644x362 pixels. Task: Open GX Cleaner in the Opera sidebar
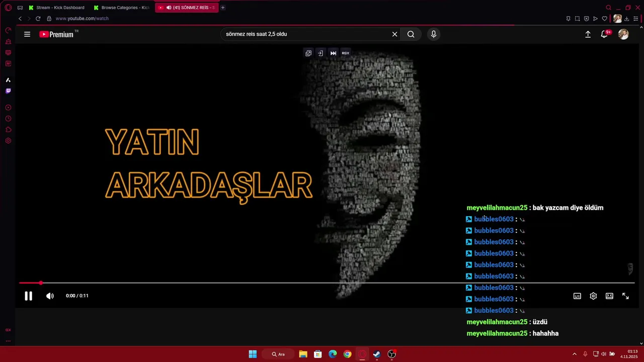point(8,42)
